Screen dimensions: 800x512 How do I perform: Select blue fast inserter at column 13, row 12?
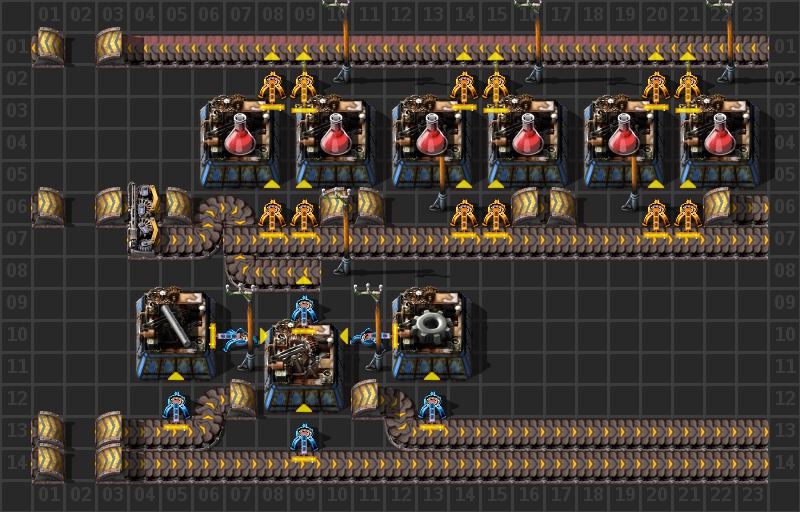(432, 411)
